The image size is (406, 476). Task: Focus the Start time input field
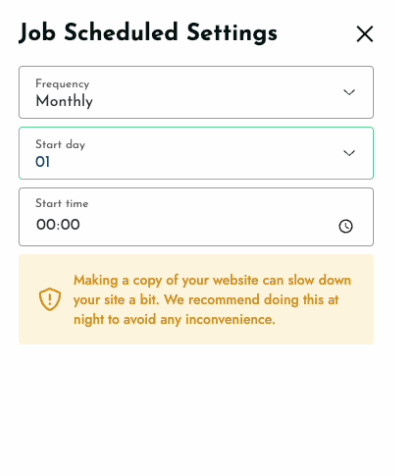pos(196,217)
